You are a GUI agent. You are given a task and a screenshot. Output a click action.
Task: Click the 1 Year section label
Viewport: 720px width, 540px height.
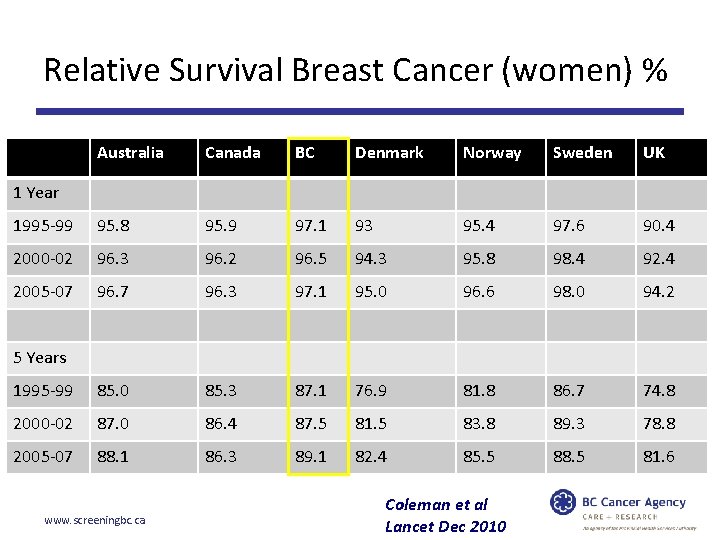click(x=36, y=192)
